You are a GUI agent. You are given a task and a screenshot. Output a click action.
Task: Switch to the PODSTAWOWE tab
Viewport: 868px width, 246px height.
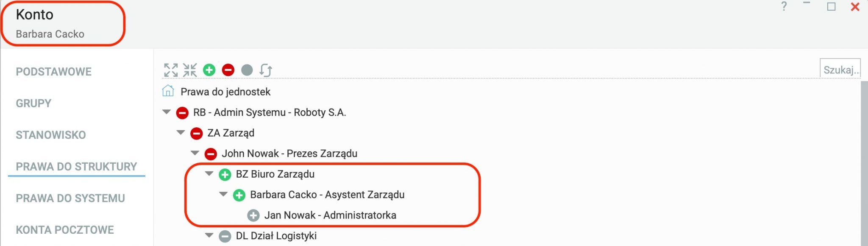(54, 72)
